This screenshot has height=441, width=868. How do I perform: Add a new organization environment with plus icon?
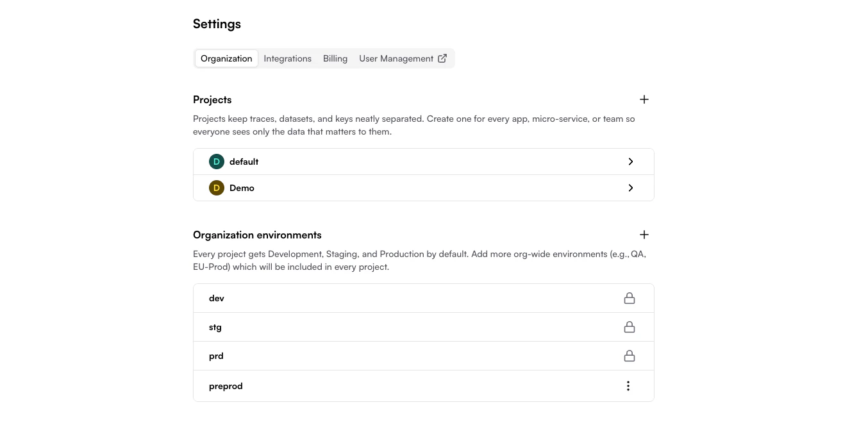[644, 235]
